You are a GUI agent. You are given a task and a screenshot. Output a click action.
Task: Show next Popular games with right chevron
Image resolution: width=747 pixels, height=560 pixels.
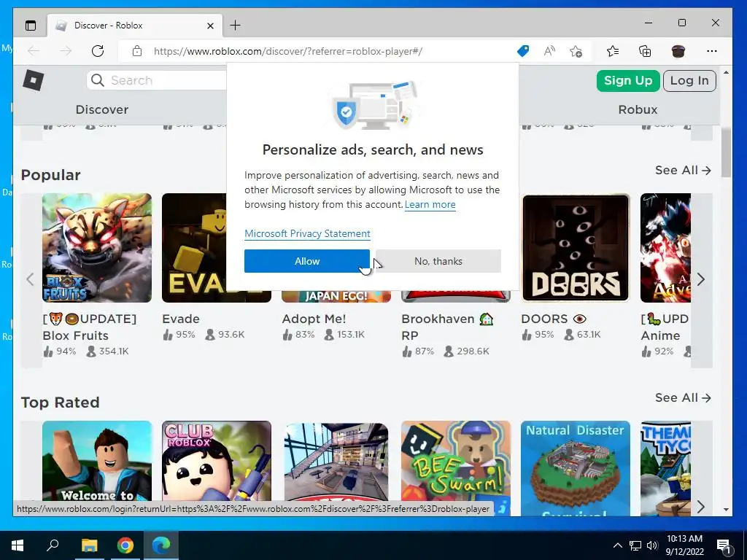click(701, 279)
